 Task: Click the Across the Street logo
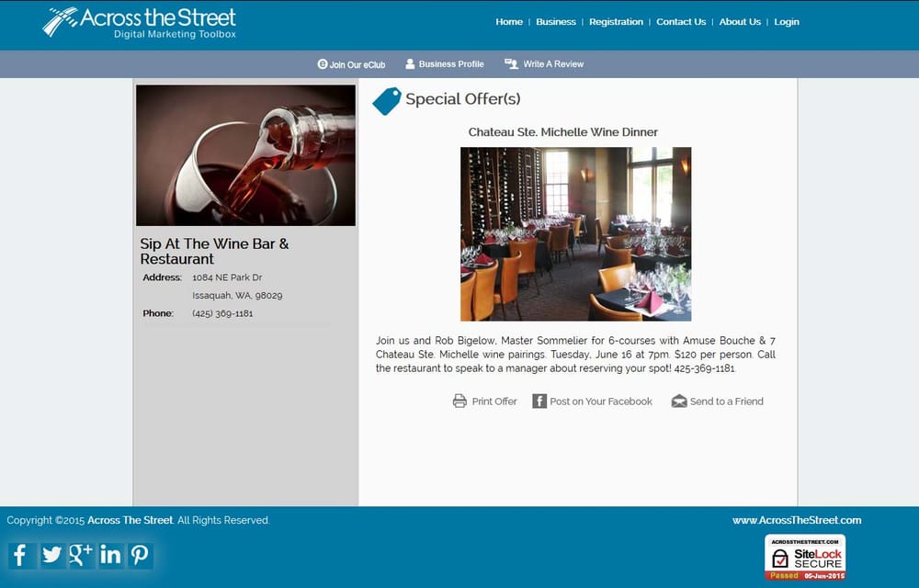point(140,23)
